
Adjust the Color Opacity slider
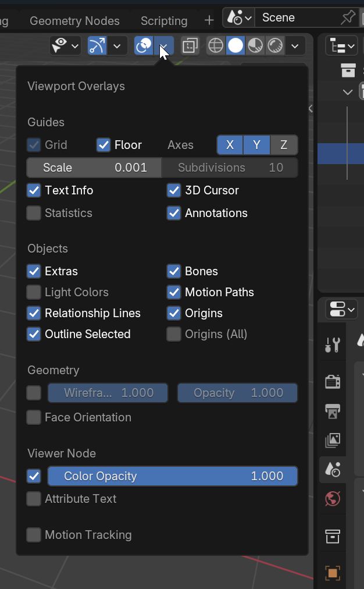[x=173, y=476]
